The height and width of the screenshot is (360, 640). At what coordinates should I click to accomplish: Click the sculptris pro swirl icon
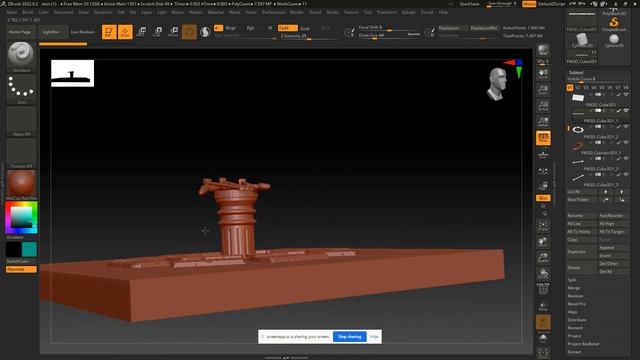coord(205,32)
